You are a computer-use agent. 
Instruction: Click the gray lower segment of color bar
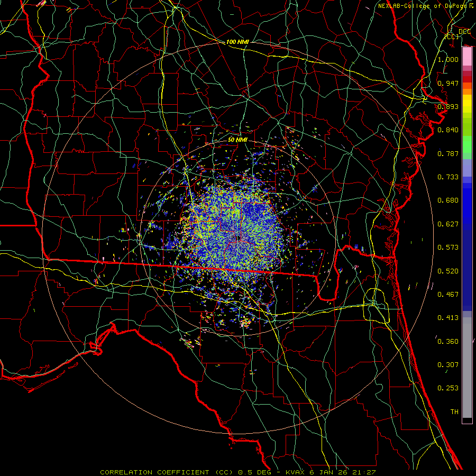pos(467,368)
